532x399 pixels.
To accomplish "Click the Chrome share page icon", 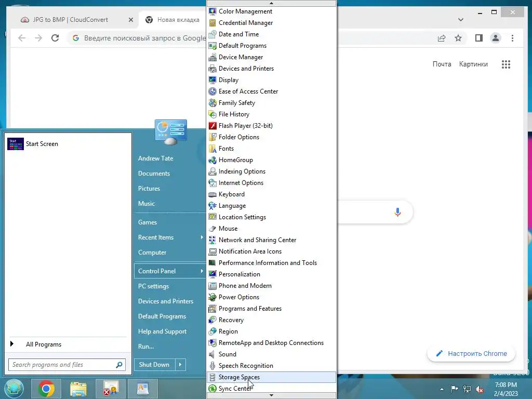I will tap(442, 38).
